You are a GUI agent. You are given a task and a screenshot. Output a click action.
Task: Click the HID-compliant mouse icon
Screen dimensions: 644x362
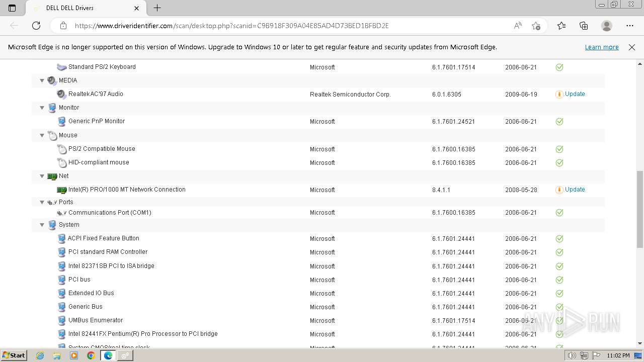(x=61, y=162)
